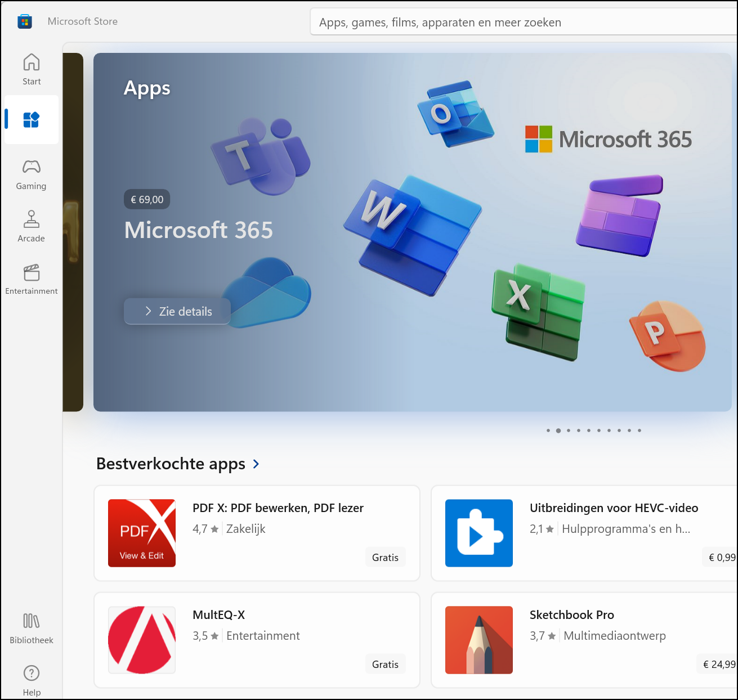Image resolution: width=738 pixels, height=700 pixels.
Task: Open the MultEQ-X title
Action: (x=218, y=615)
